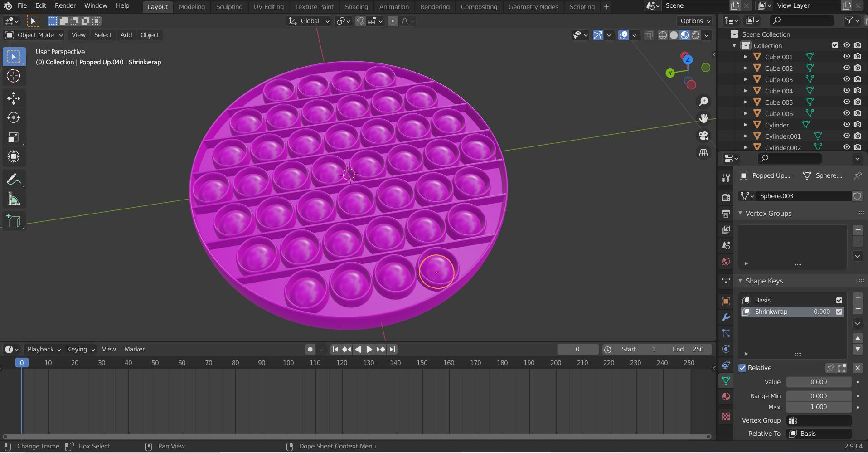Collapse the Shape Keys panel
This screenshot has height=453, width=868.
click(x=740, y=281)
